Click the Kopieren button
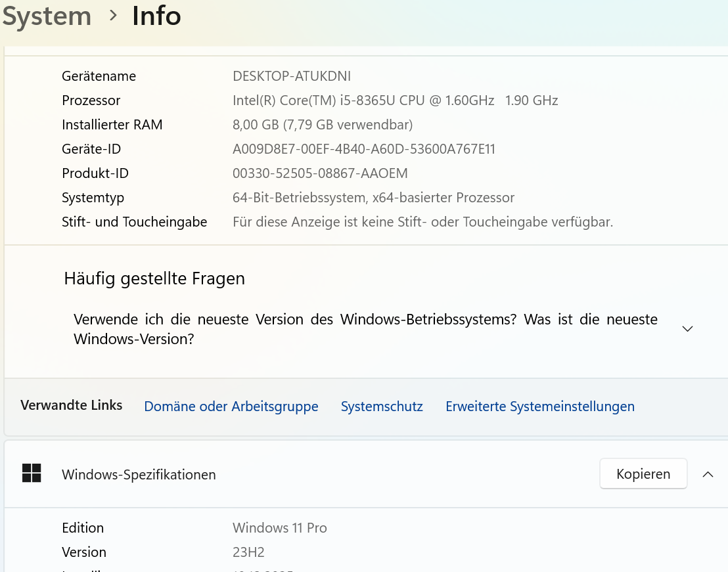The width and height of the screenshot is (728, 572). click(643, 473)
